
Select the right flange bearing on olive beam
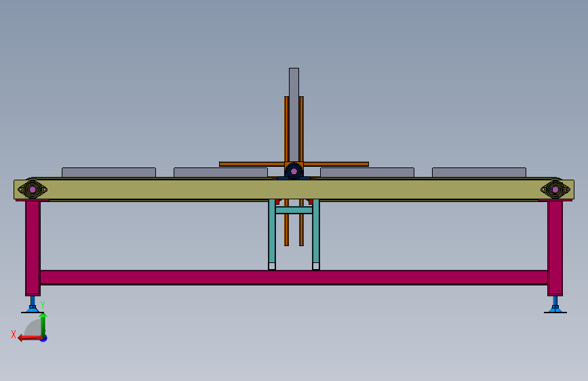point(555,189)
